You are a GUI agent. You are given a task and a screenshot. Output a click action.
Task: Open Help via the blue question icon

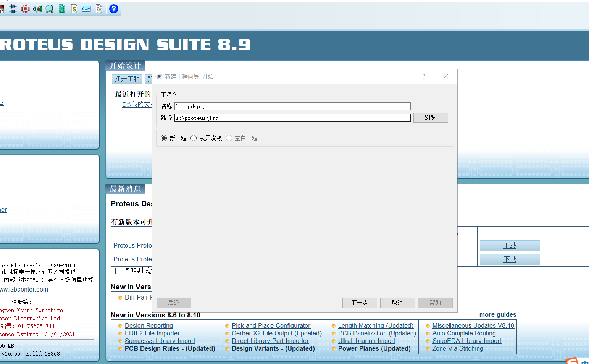tap(114, 9)
